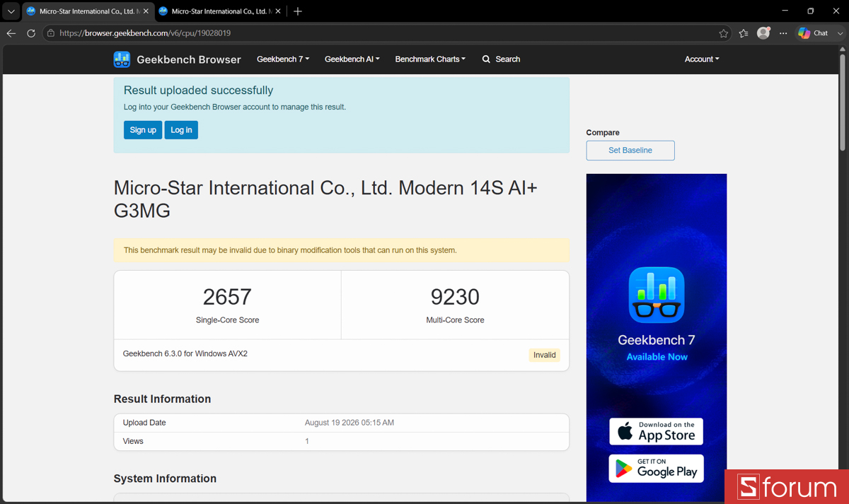Click the Search link in navbar

tap(501, 59)
